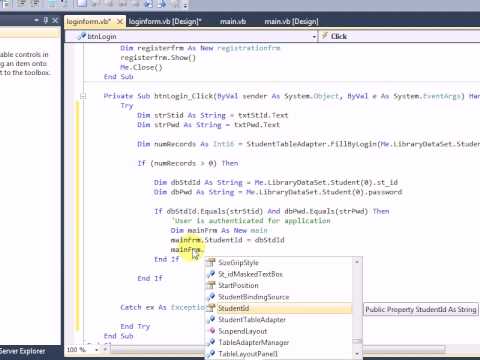Click the 'User is authenticated' comment line
Image resolution: width=480 pixels, height=360 pixels.
(251, 221)
